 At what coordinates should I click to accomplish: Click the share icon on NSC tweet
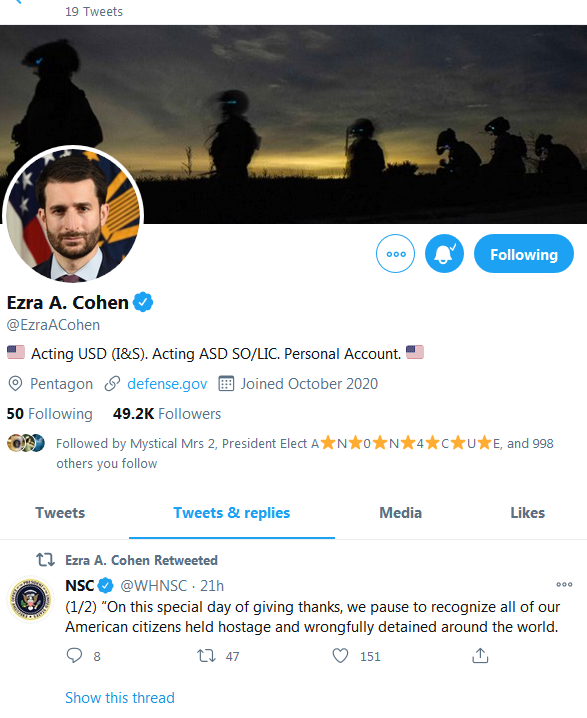point(480,656)
